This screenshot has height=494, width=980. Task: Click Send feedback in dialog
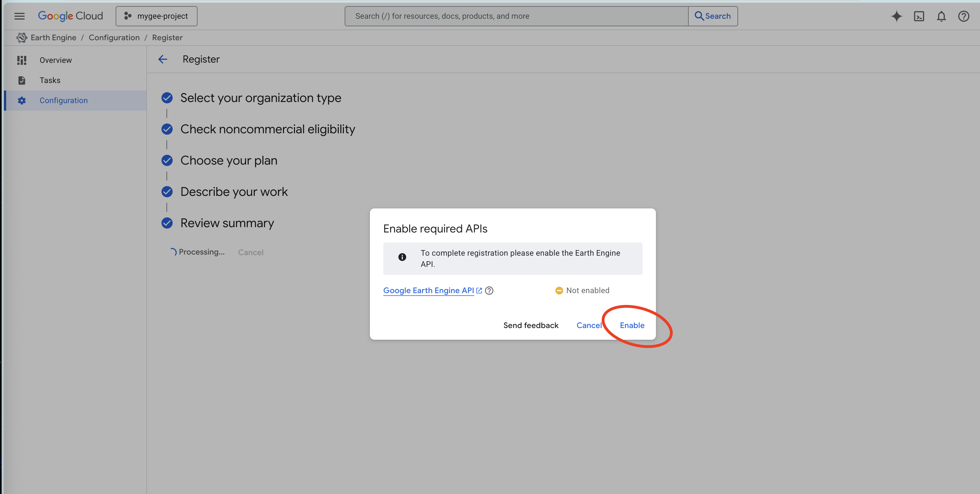(531, 326)
